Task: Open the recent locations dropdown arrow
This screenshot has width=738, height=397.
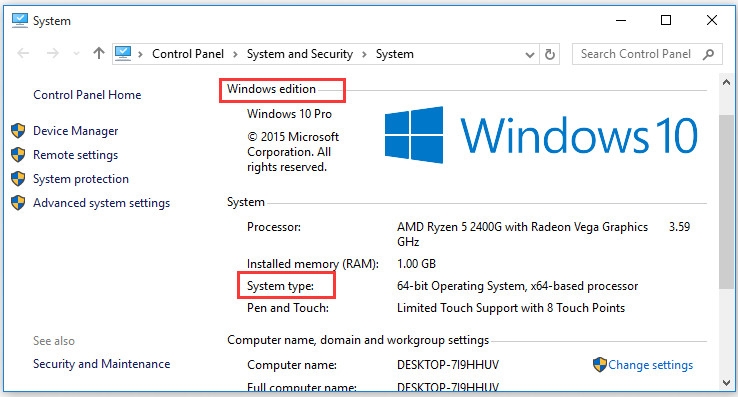Action: pos(76,54)
